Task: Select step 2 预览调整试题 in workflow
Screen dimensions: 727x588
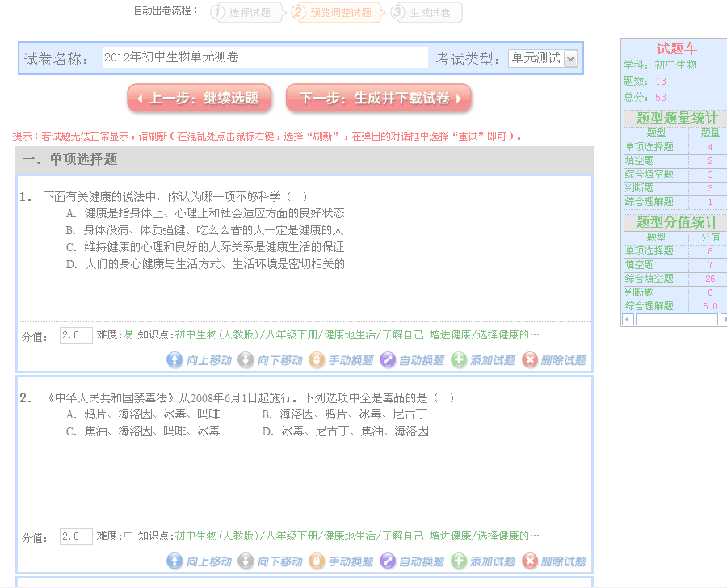Action: point(335,12)
